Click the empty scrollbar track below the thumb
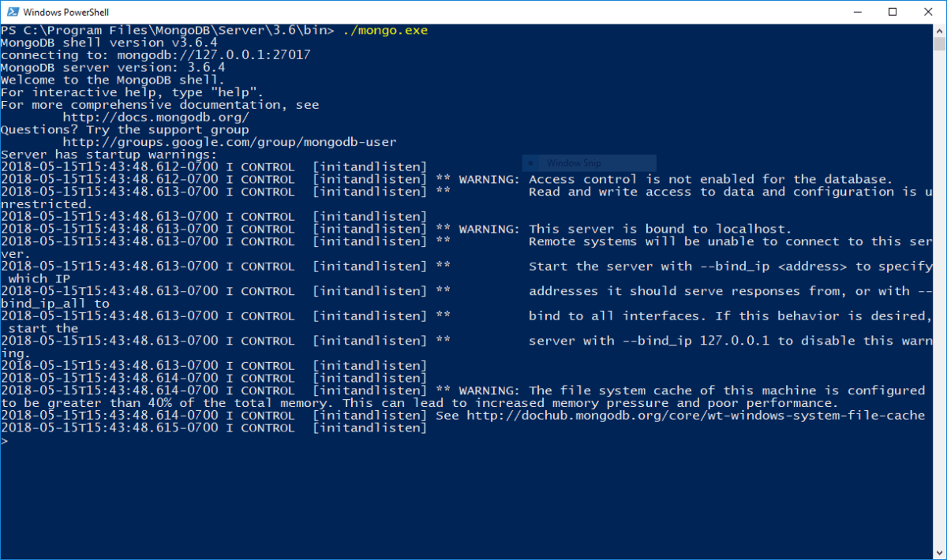 point(940,315)
